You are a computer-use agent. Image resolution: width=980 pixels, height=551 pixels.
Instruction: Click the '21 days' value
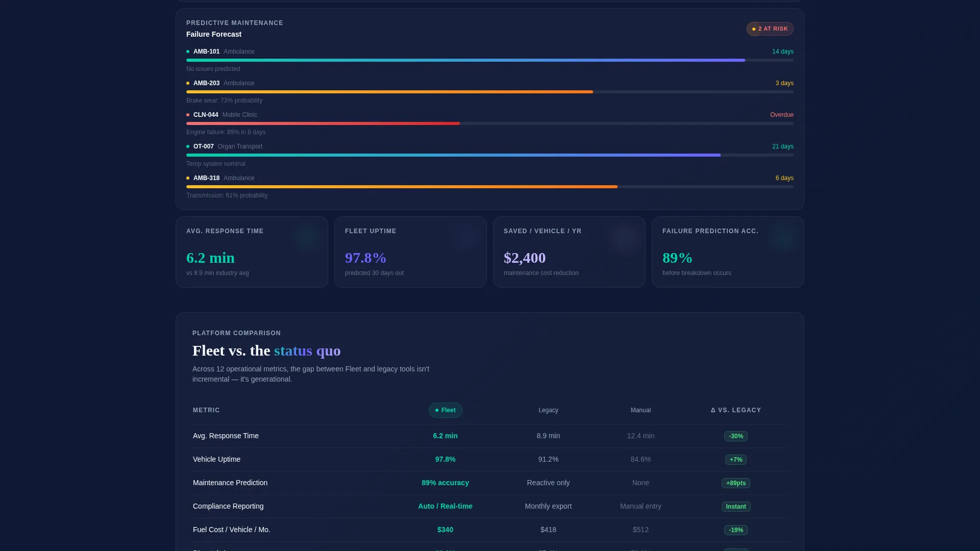click(x=782, y=146)
